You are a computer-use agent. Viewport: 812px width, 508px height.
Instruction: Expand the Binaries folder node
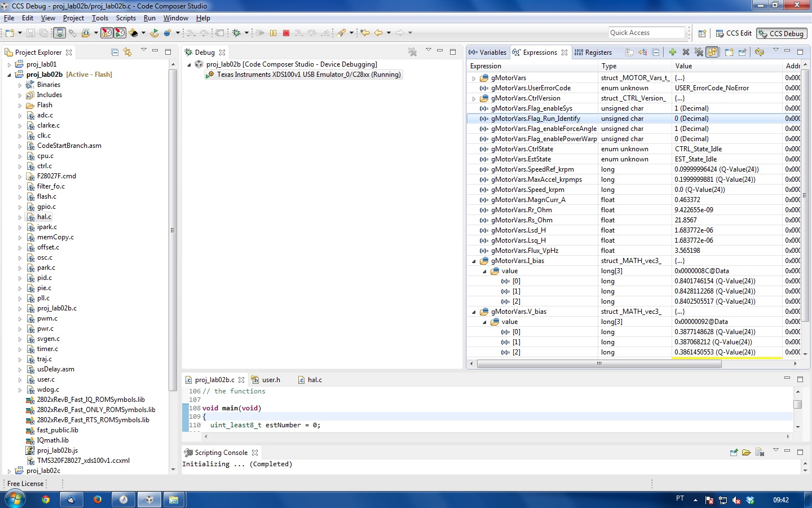click(20, 85)
